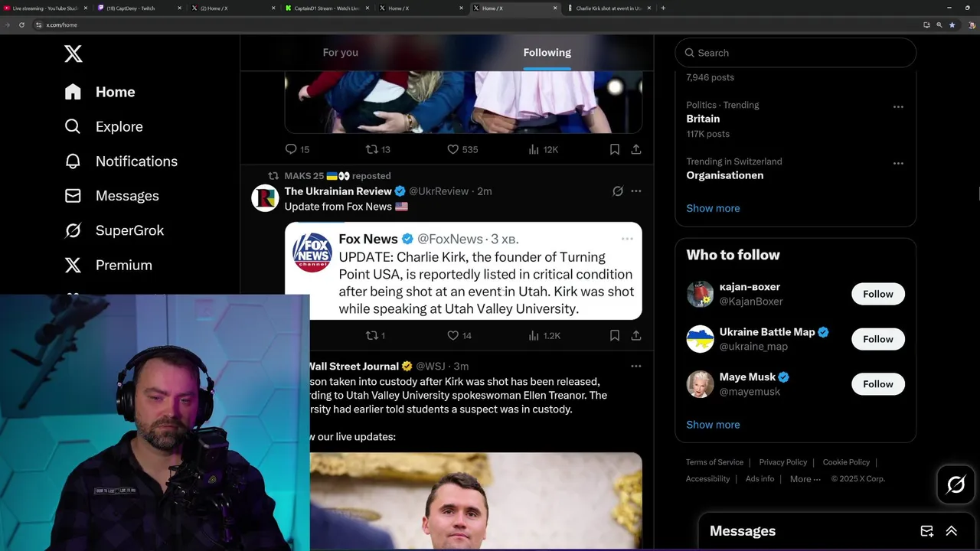Switch to CaptainD1 Stream browser tab
The height and width of the screenshot is (551, 980).
point(327,8)
